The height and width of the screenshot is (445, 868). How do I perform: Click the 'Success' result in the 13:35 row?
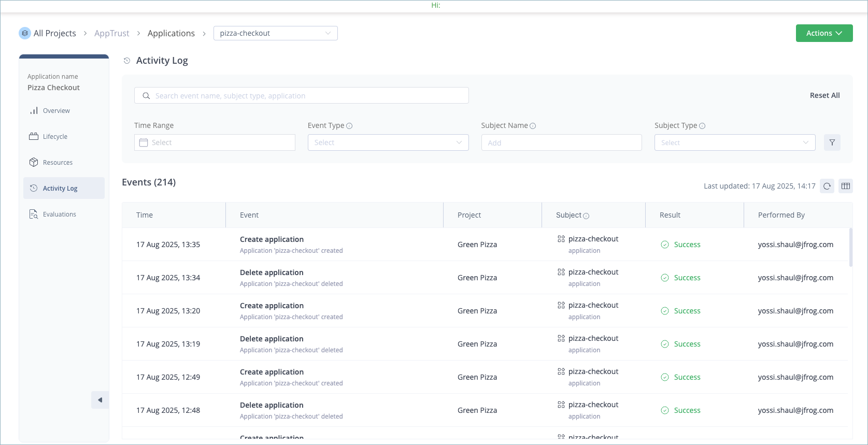pos(687,245)
